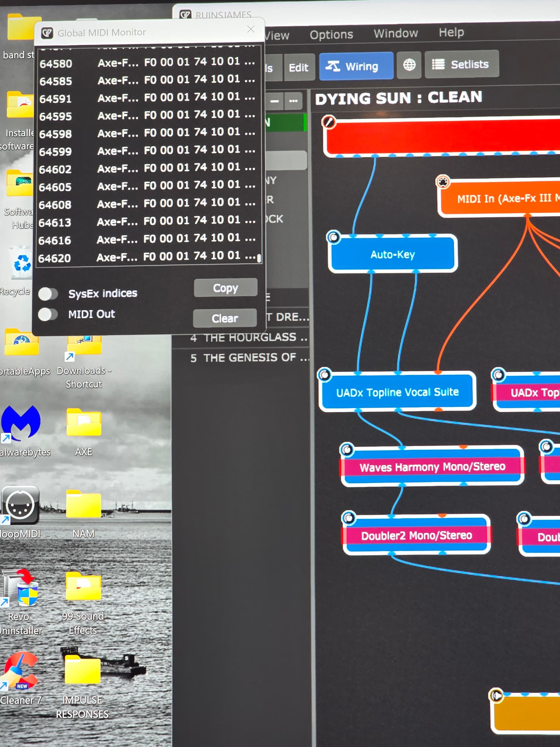This screenshot has height=747, width=560.
Task: Click the bypass icon on the red input block
Action: click(328, 122)
